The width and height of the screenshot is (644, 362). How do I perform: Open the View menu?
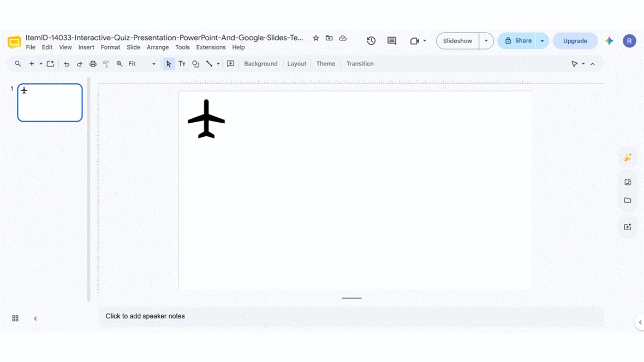pos(65,47)
